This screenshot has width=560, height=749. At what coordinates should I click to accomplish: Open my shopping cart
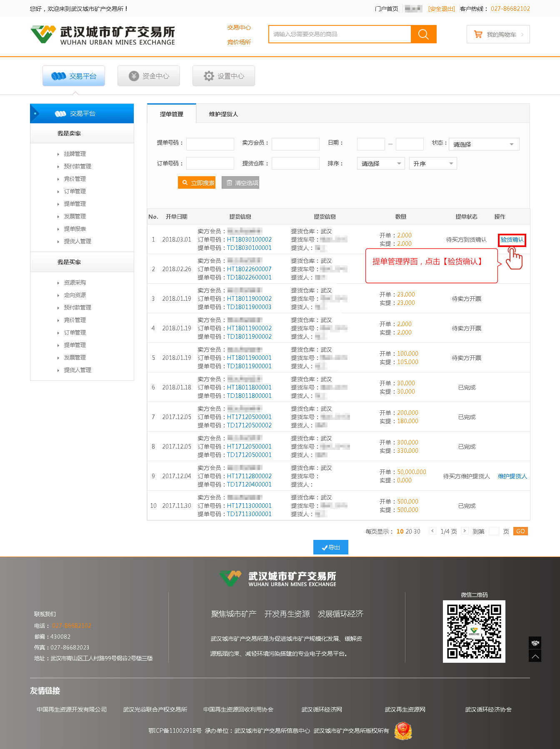click(x=498, y=35)
